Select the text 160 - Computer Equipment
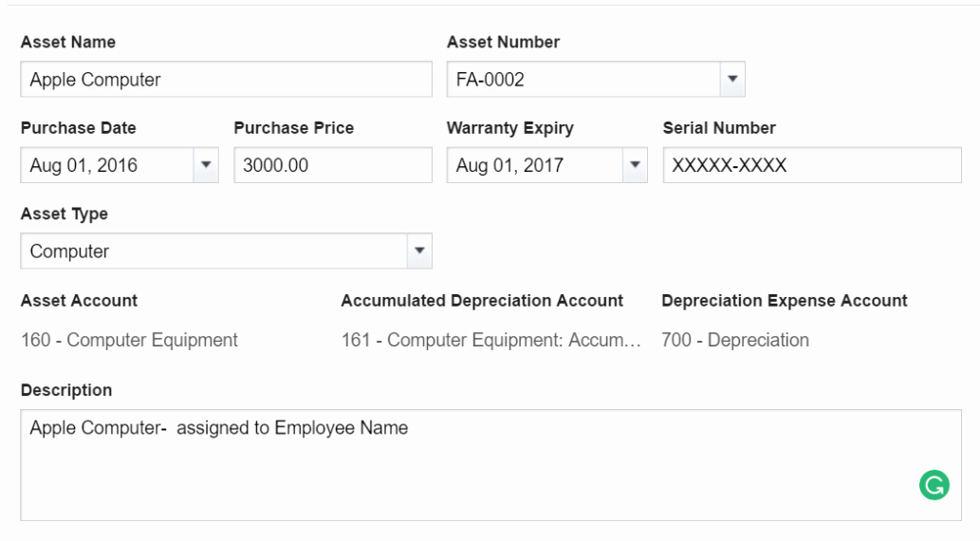 pos(129,340)
